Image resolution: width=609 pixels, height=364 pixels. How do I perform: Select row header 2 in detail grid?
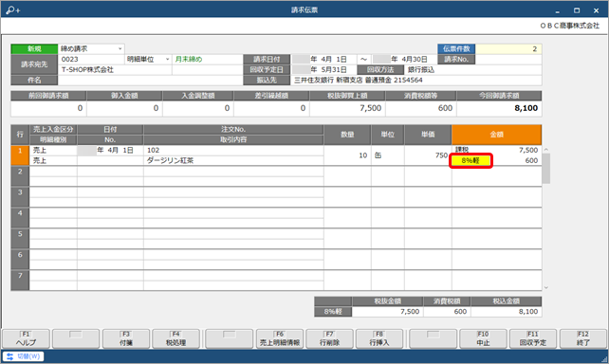point(20,176)
